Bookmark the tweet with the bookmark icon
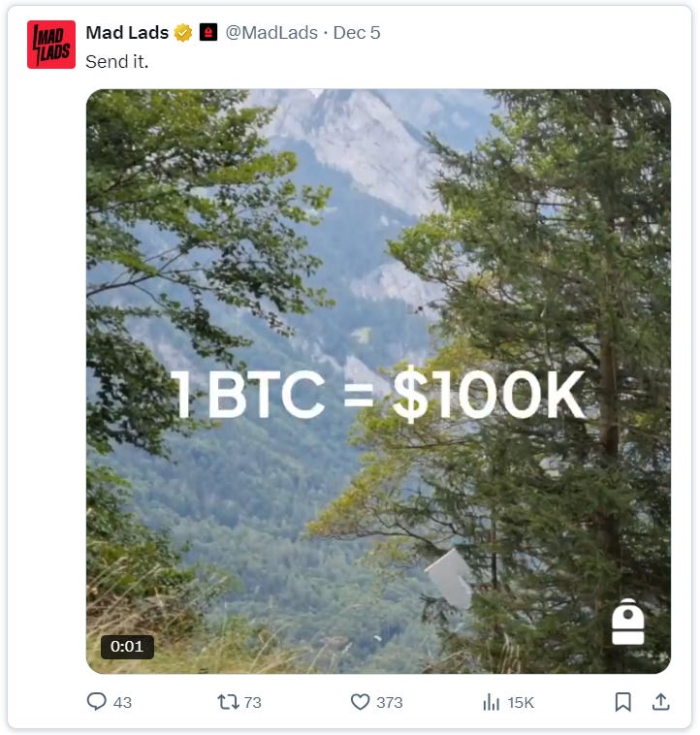This screenshot has height=735, width=700. 622,702
